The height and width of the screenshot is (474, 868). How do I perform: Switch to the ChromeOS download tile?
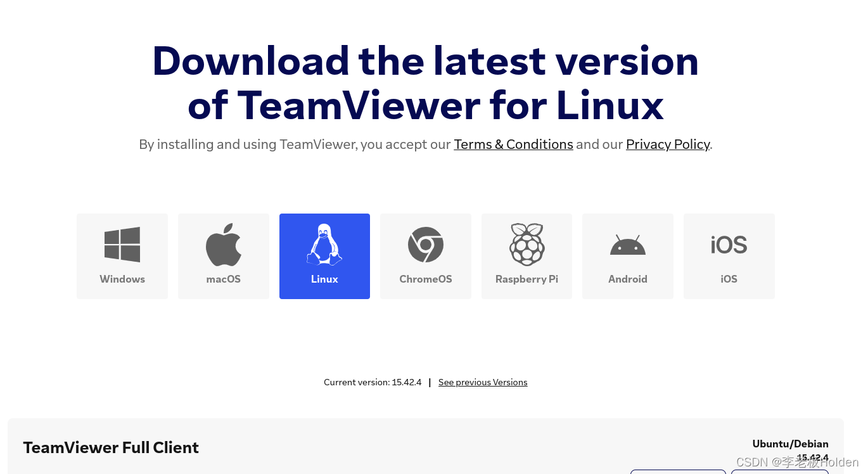tap(426, 256)
